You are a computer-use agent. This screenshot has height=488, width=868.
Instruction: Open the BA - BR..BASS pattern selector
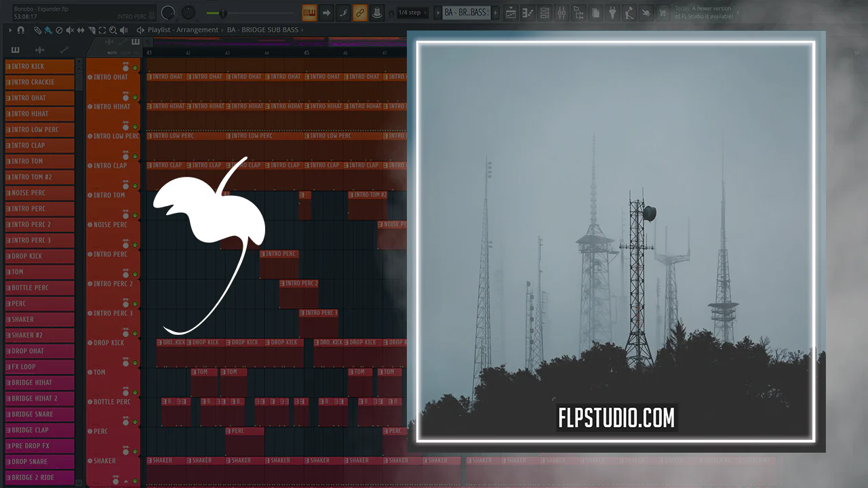(x=465, y=13)
